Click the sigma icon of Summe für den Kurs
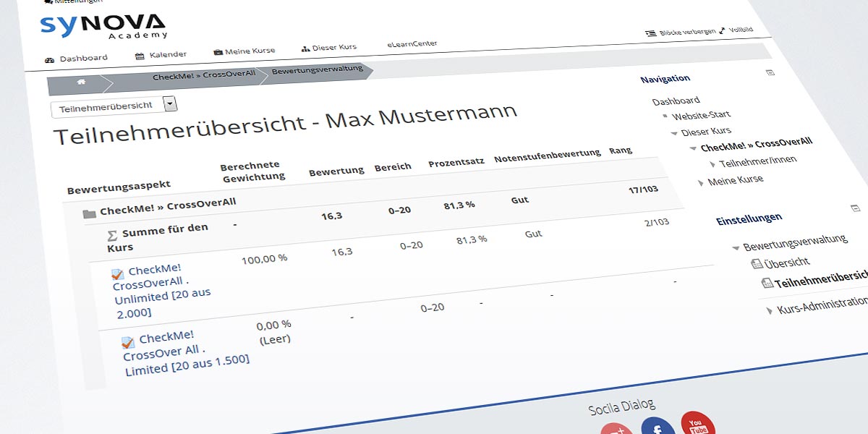 [x=112, y=235]
